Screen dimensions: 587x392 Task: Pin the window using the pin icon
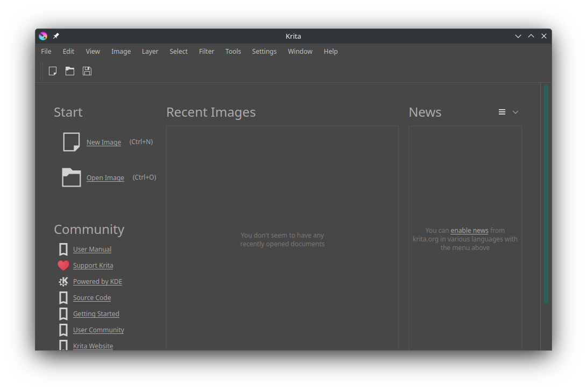56,36
